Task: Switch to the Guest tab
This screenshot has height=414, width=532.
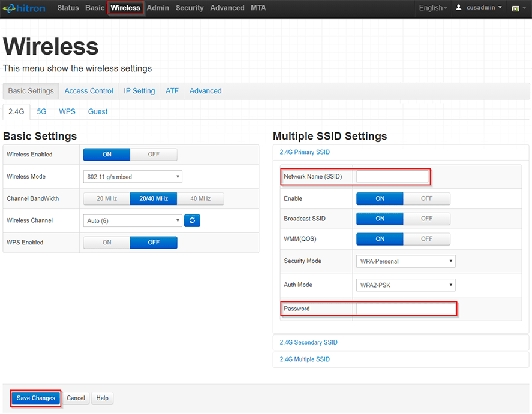Action: [x=98, y=112]
